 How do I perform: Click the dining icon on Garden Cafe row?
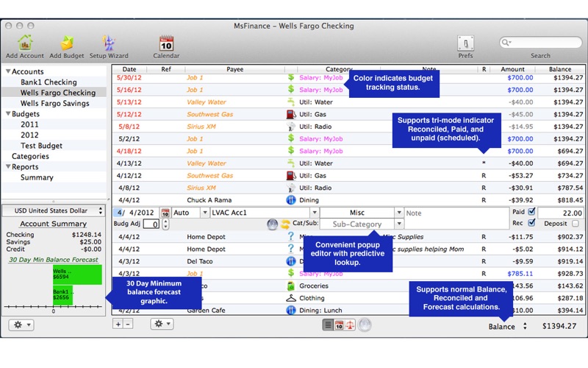290,310
